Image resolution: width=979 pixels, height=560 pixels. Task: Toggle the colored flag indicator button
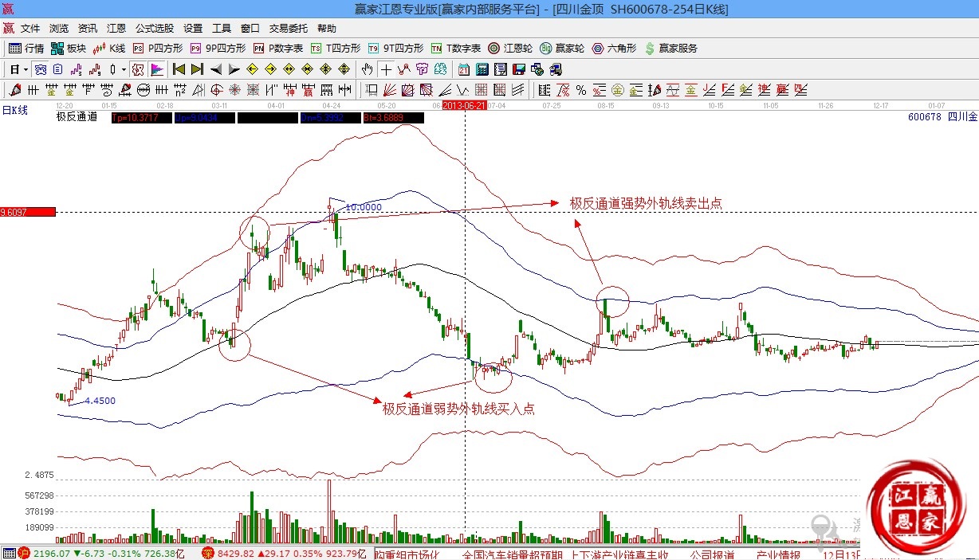tap(156, 69)
